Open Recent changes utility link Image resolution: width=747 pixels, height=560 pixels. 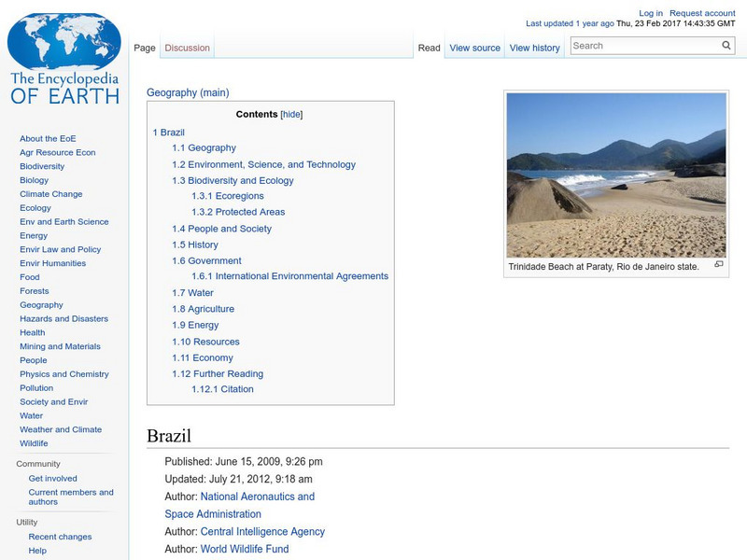60,536
